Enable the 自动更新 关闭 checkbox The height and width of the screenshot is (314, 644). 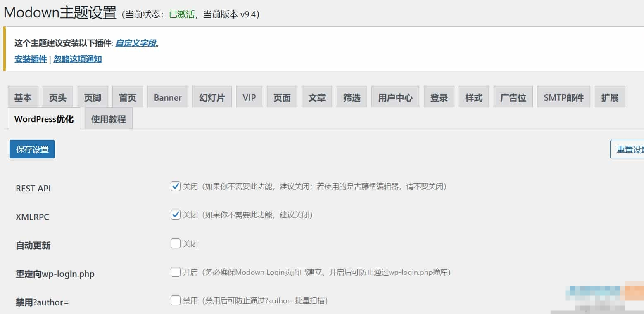pyautogui.click(x=175, y=243)
